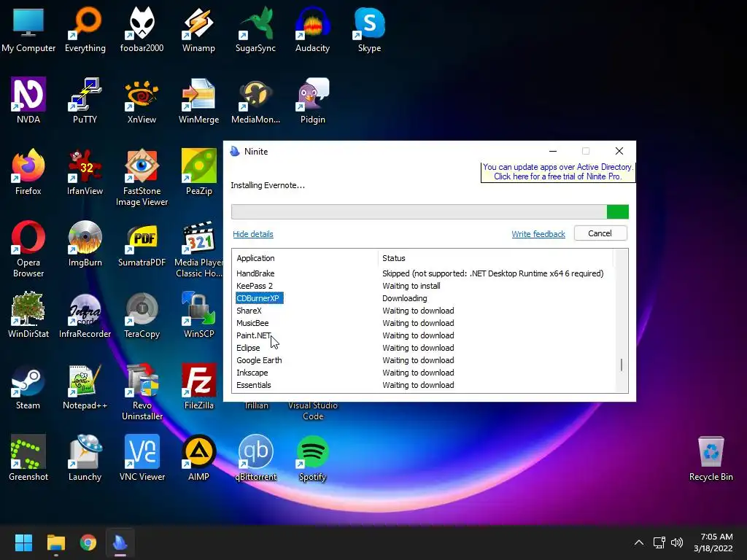Screen dimensions: 747x560
Task: Select the Everything search desktop icon
Action: pos(85,30)
